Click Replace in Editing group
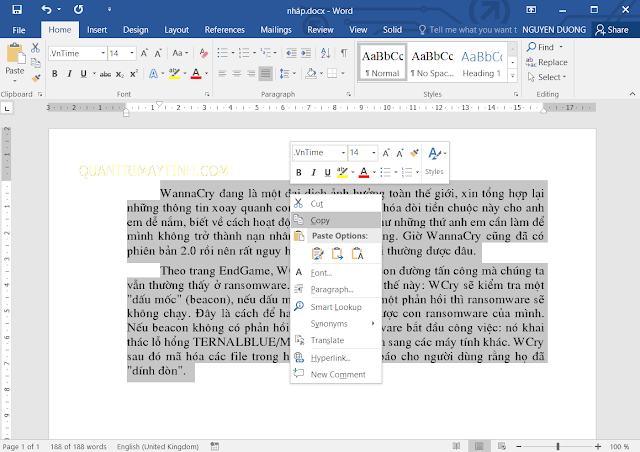This screenshot has width=640, height=452. pyautogui.click(x=547, y=62)
